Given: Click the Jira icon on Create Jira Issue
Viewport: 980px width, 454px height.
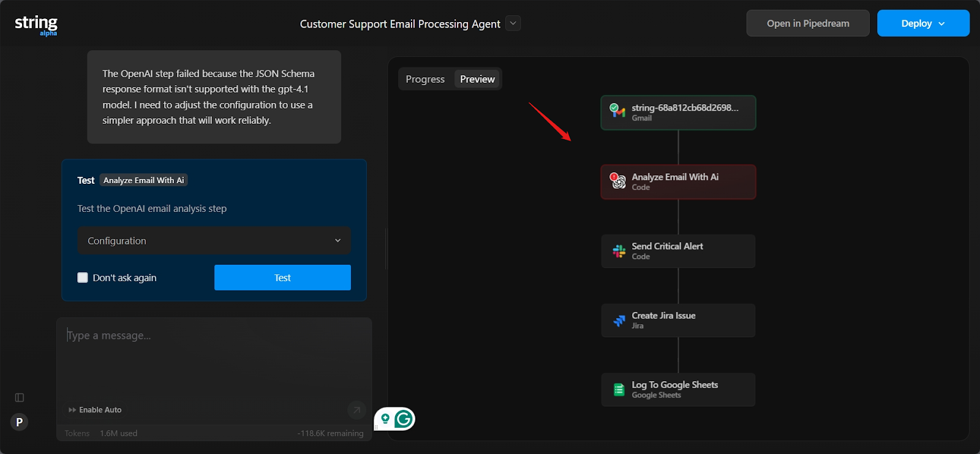Looking at the screenshot, I should pos(619,320).
